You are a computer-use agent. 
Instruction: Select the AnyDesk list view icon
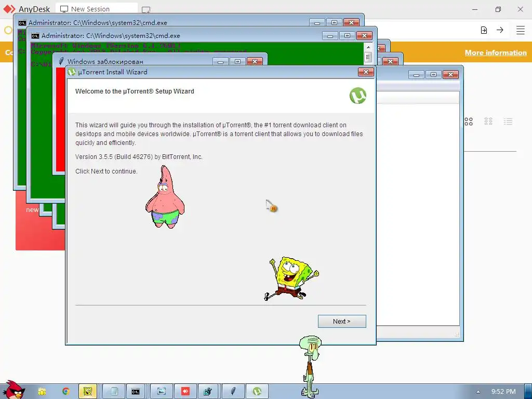coord(508,122)
